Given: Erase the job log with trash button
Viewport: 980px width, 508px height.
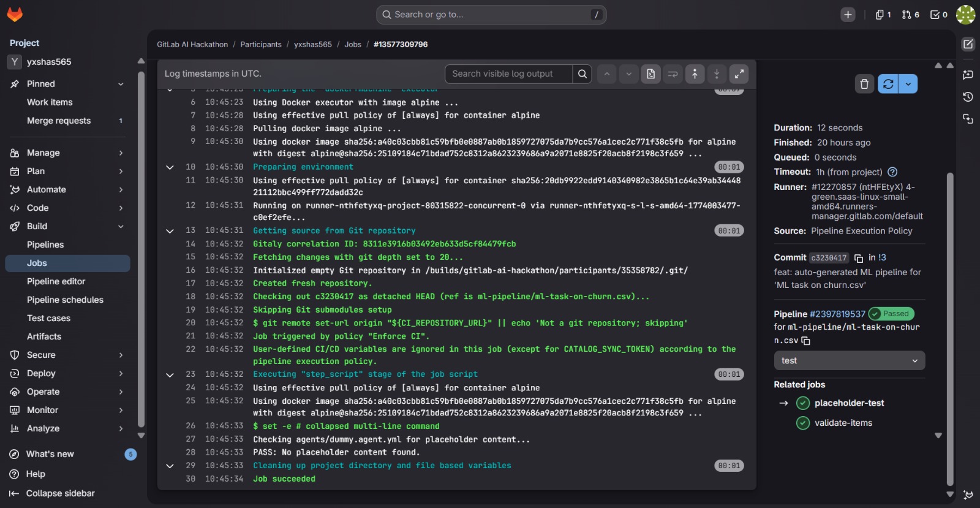Looking at the screenshot, I should click(864, 84).
